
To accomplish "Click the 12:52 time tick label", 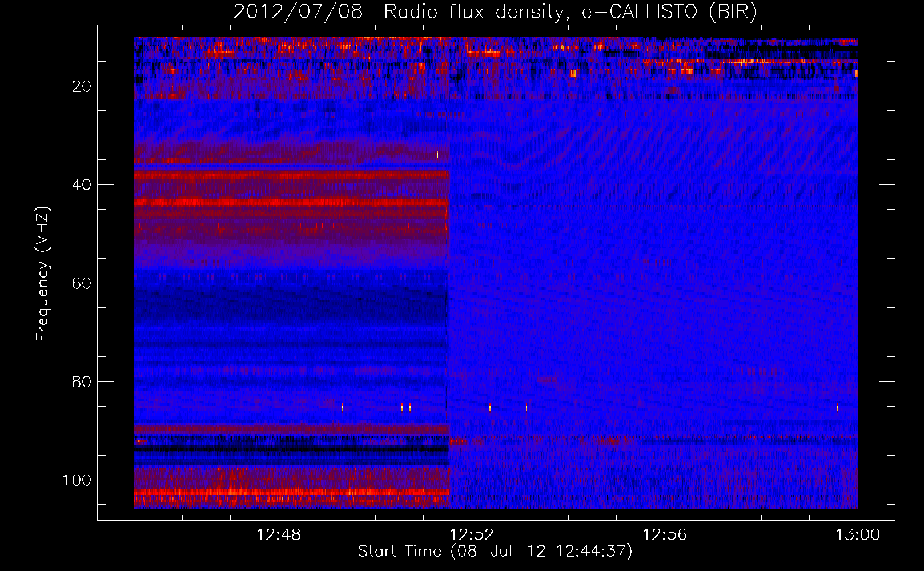I will tap(472, 535).
